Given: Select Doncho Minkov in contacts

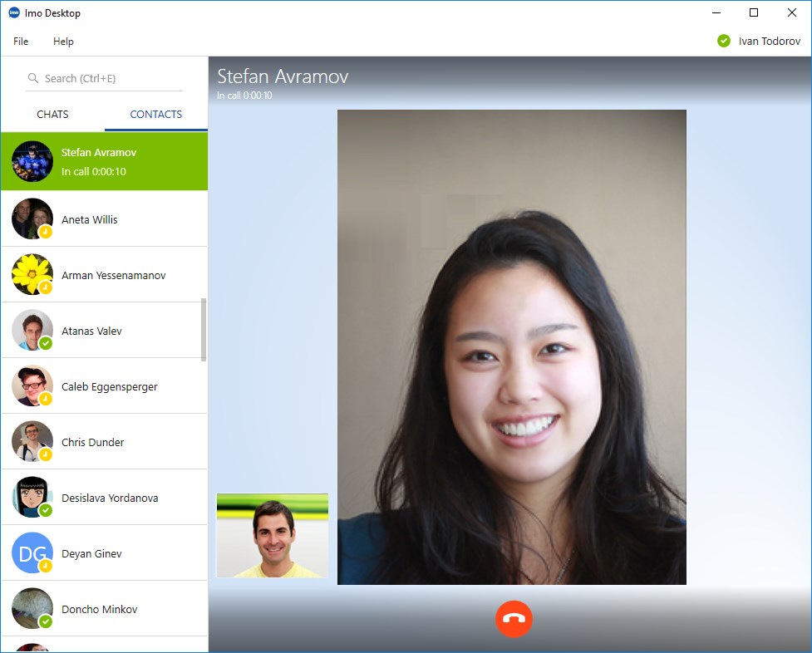Looking at the screenshot, I should [99, 610].
